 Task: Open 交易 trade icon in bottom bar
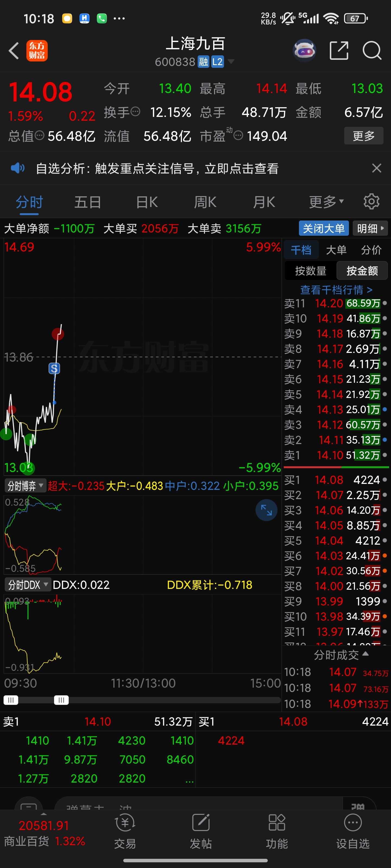click(x=125, y=831)
